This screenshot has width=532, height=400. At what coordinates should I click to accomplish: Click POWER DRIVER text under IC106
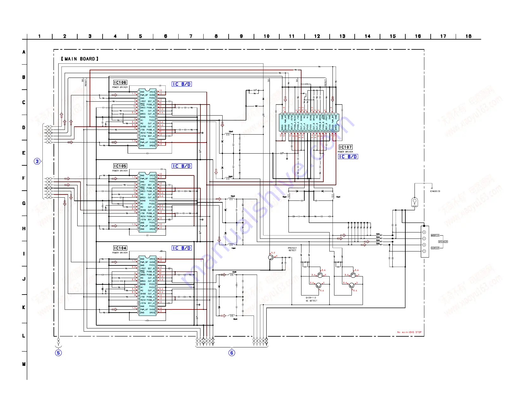point(120,87)
